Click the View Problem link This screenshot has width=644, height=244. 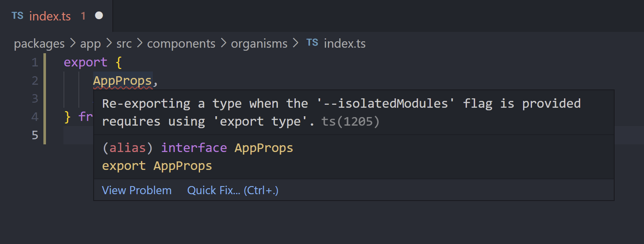137,190
